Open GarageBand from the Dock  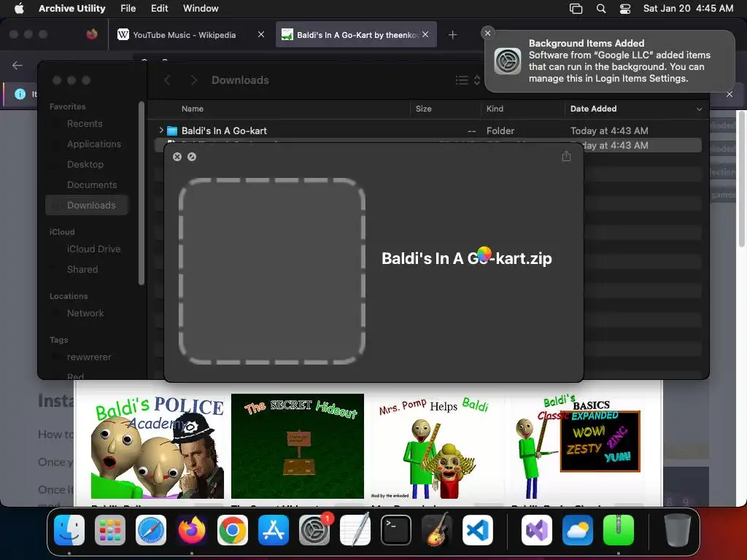click(437, 530)
